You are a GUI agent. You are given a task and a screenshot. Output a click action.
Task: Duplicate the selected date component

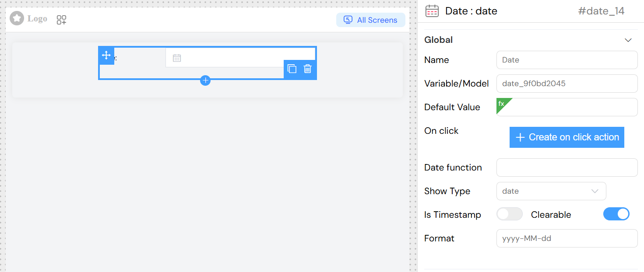(x=292, y=69)
